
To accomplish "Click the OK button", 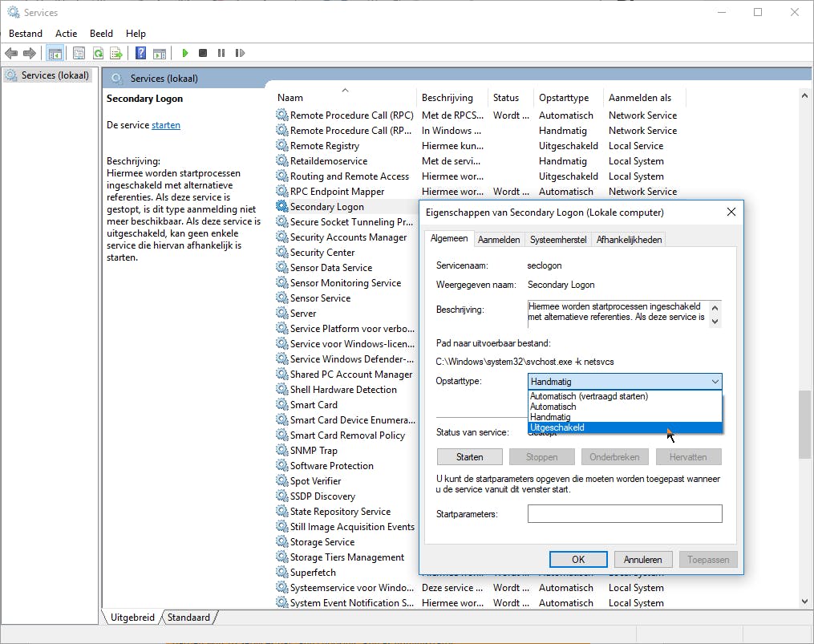I will point(577,560).
